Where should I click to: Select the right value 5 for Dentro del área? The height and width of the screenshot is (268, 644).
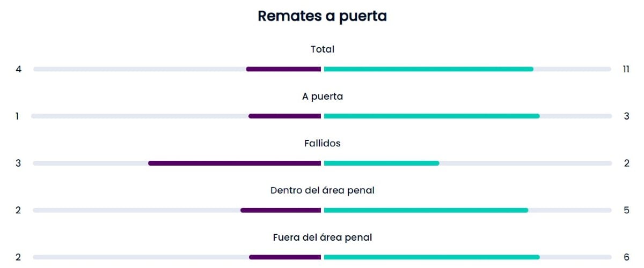tap(626, 210)
